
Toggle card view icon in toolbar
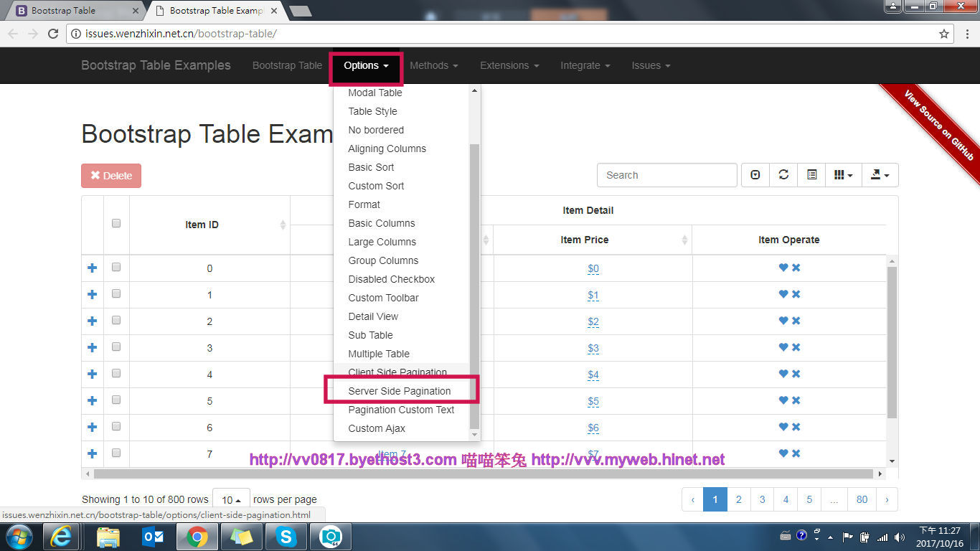(x=811, y=175)
